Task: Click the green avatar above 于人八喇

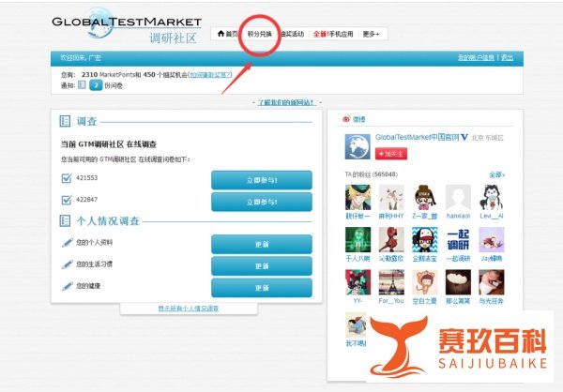Action: [x=358, y=240]
